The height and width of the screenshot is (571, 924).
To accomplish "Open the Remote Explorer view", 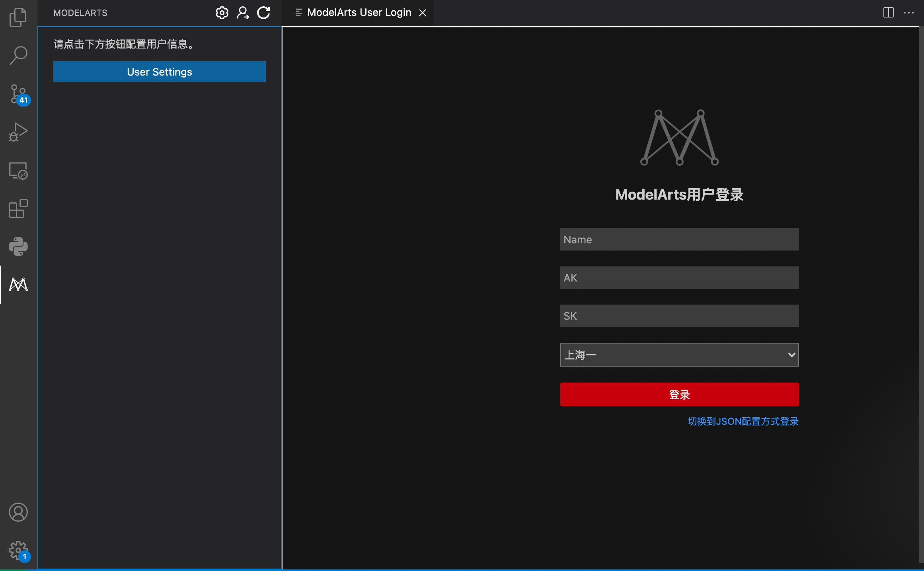I will point(18,171).
